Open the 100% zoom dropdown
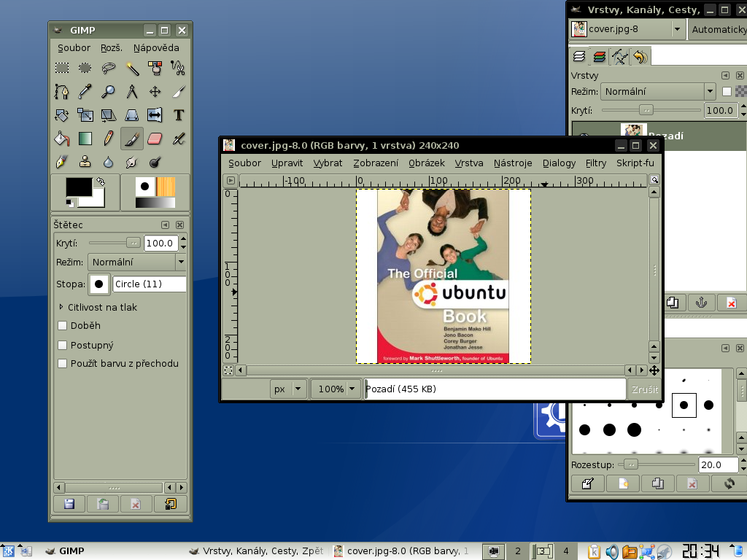This screenshot has height=560, width=747. (336, 389)
